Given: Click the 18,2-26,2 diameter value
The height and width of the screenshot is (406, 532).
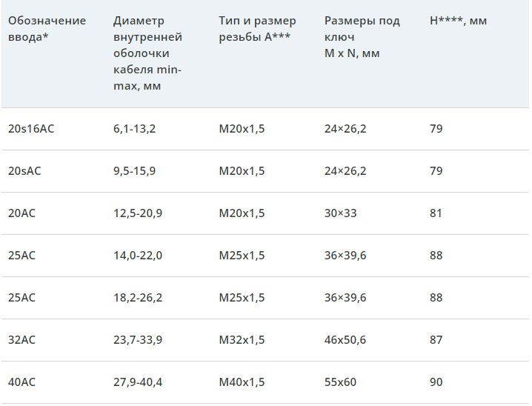Looking at the screenshot, I should pos(138,298).
